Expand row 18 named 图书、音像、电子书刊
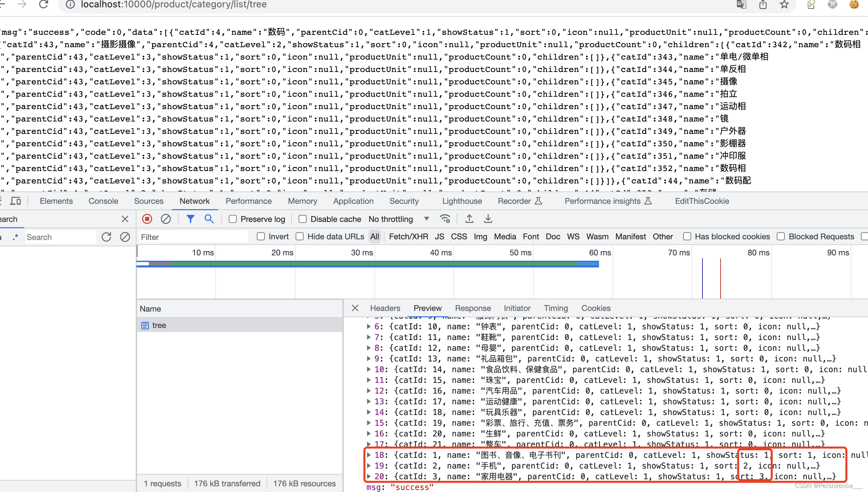Screen dimensions: 868x492 point(368,455)
